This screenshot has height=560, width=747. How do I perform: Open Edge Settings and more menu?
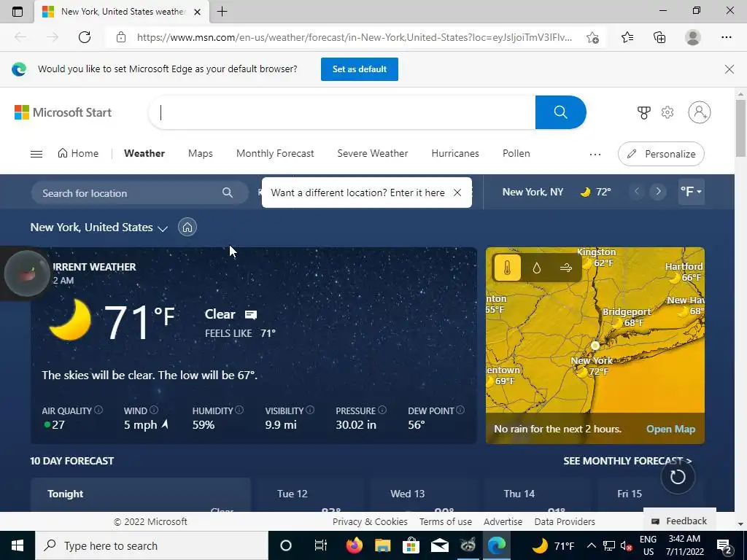tap(726, 37)
